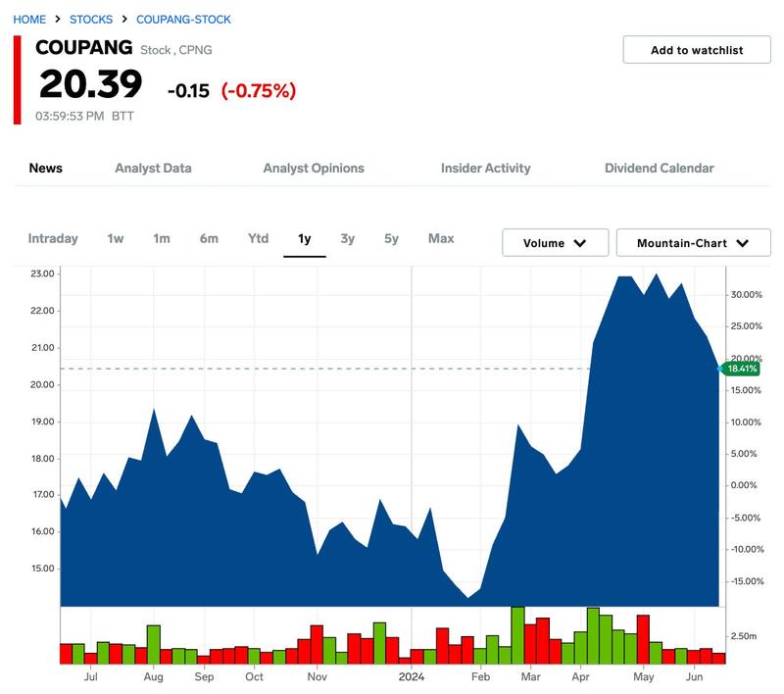Select the Intraday chart range

coord(53,238)
